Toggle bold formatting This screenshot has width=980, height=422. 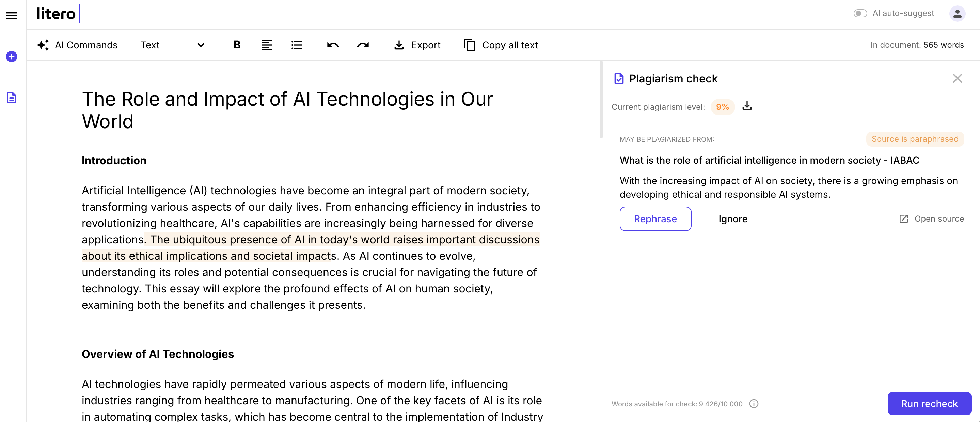coord(237,45)
